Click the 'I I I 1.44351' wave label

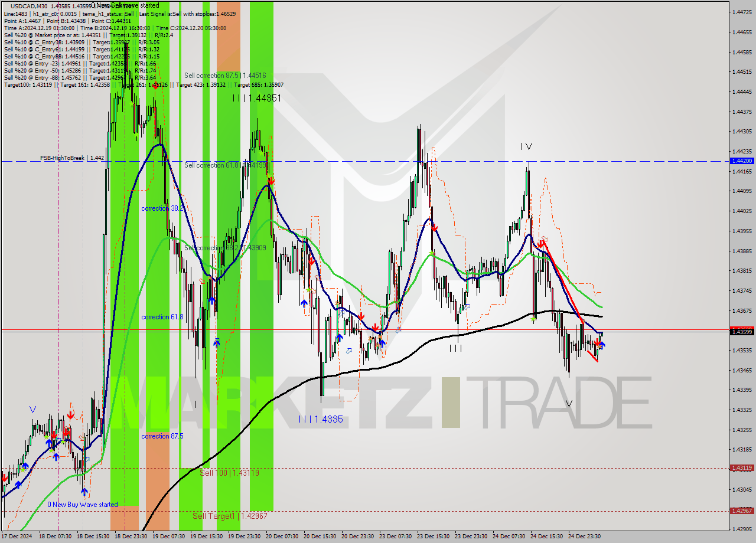(x=256, y=98)
